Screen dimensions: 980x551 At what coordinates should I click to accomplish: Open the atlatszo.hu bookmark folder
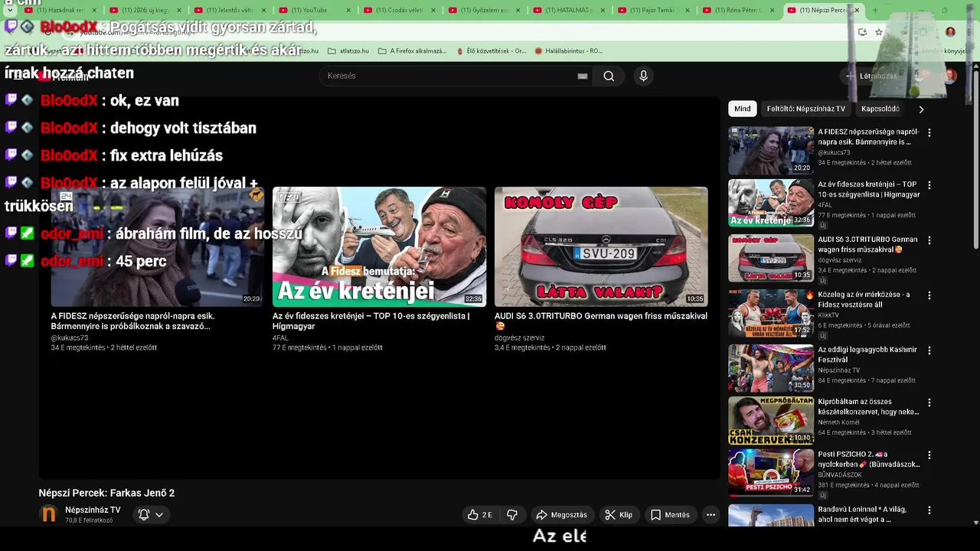348,51
